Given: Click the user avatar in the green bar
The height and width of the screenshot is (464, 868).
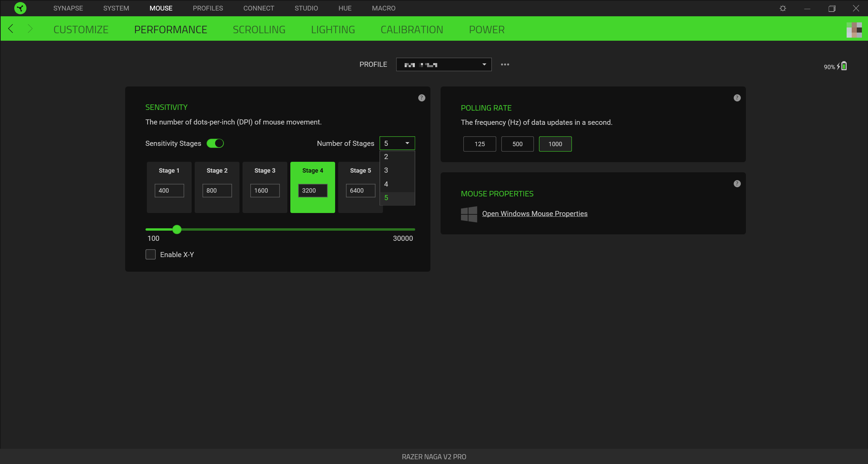Looking at the screenshot, I should pyautogui.click(x=854, y=30).
